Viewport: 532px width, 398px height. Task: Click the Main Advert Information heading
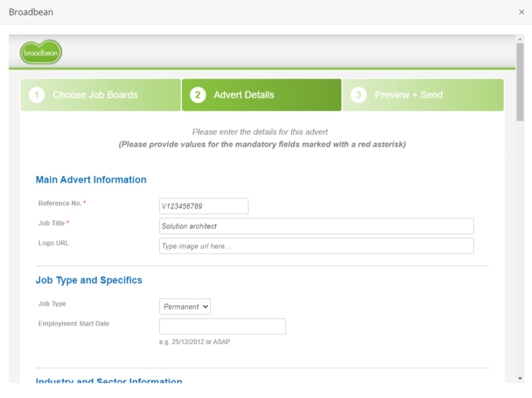tap(91, 180)
